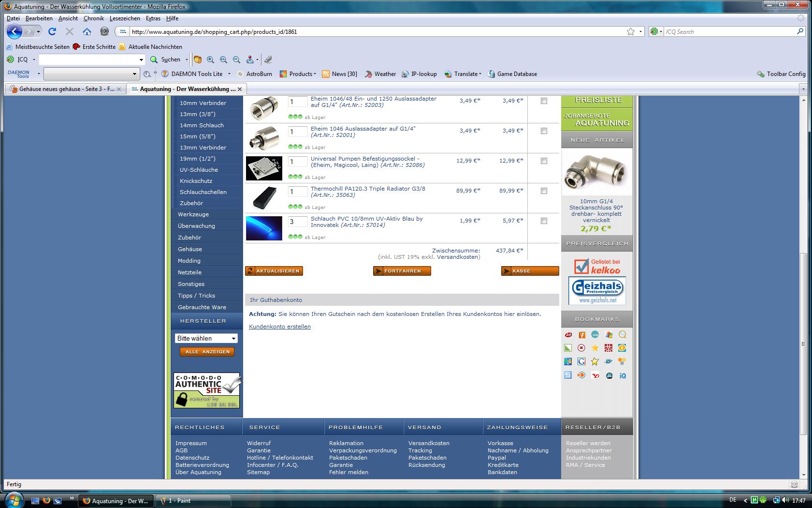
Task: Open the URL bar history dropdown
Action: [641, 32]
